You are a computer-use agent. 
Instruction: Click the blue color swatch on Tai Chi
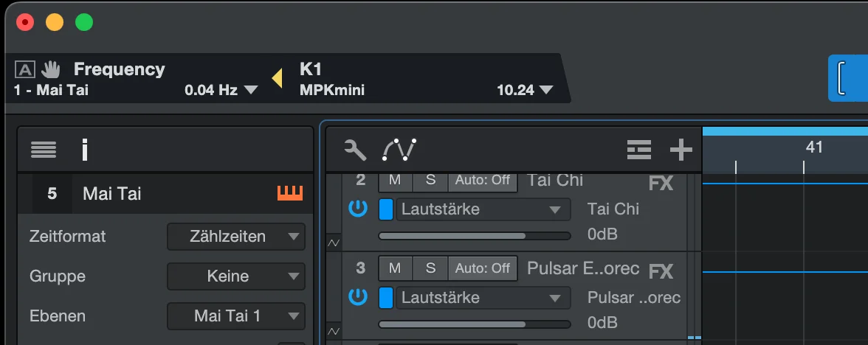tap(386, 209)
